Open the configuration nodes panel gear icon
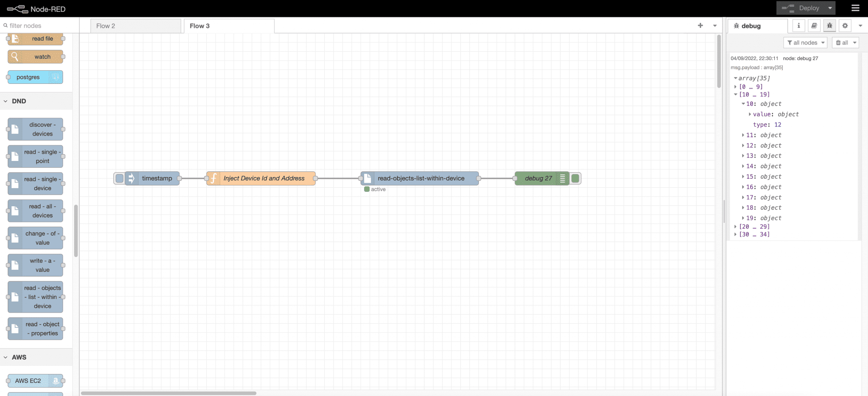 click(845, 25)
